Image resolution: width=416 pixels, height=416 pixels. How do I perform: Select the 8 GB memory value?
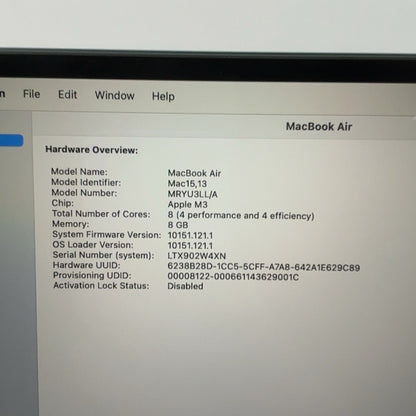(x=178, y=225)
